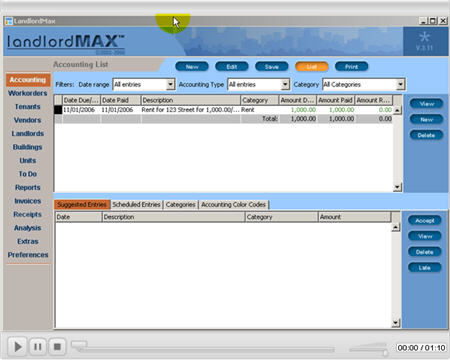Stop the video playback
Image resolution: width=450 pixels, height=360 pixels.
pyautogui.click(x=57, y=347)
